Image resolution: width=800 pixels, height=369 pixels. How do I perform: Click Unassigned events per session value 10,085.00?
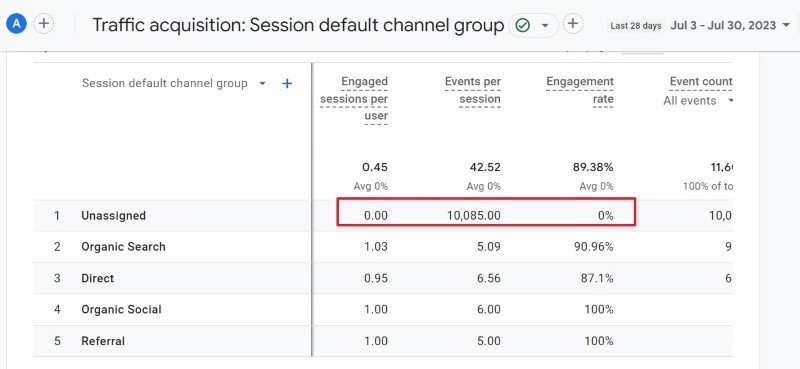coord(474,216)
